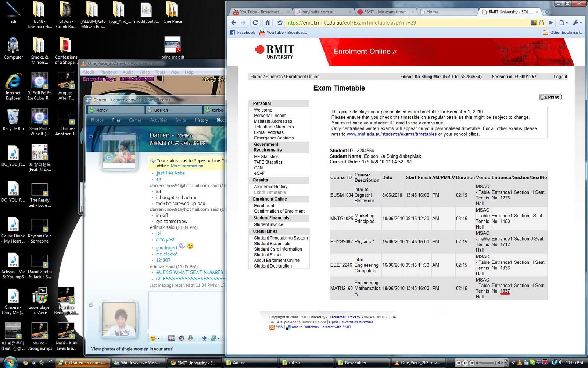Select the Internet Explorer desktop icon
588x368 pixels.
[x=13, y=87]
